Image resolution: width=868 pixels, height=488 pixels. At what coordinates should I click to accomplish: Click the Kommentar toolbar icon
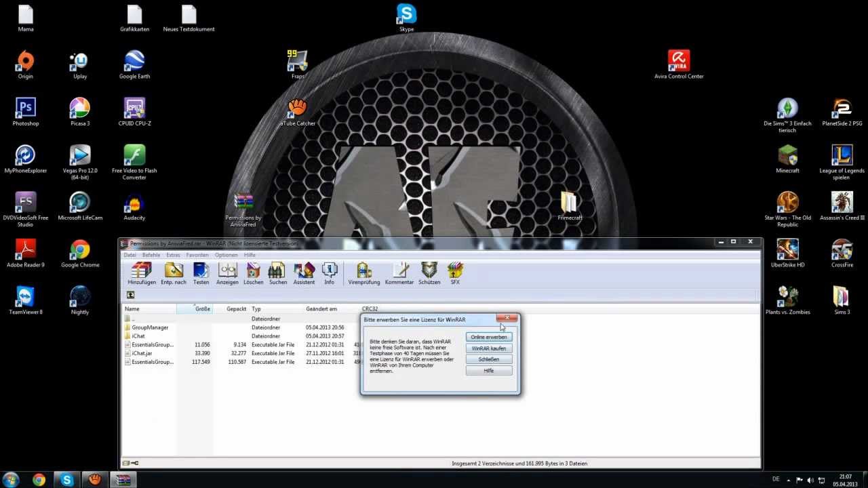[x=399, y=273]
